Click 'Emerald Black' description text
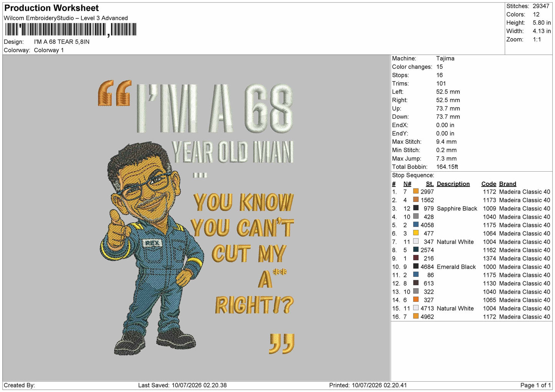This screenshot has width=555, height=392. 456,267
